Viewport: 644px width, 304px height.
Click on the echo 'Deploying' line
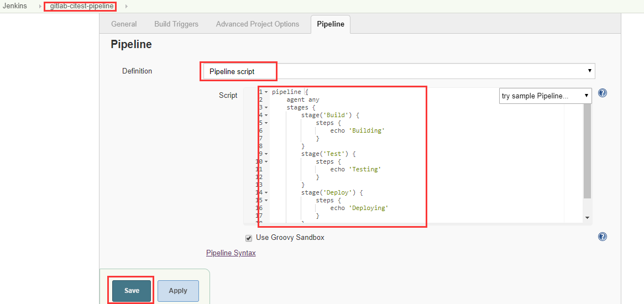[359, 208]
